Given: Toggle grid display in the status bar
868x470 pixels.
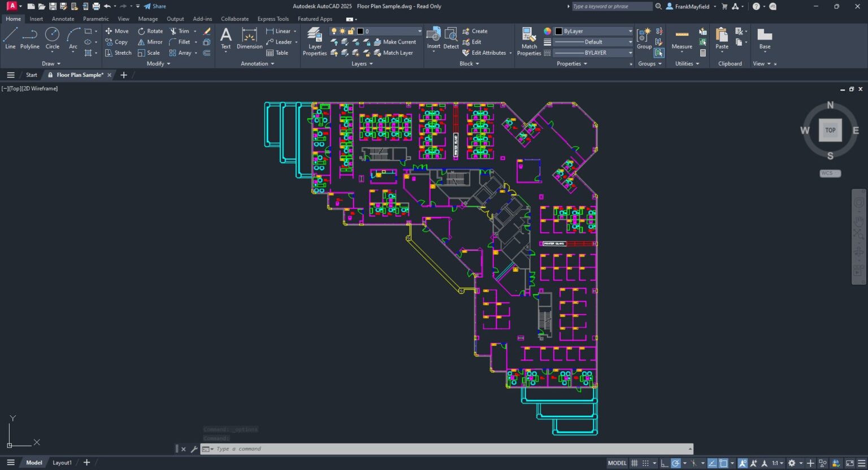Looking at the screenshot, I should pos(635,463).
